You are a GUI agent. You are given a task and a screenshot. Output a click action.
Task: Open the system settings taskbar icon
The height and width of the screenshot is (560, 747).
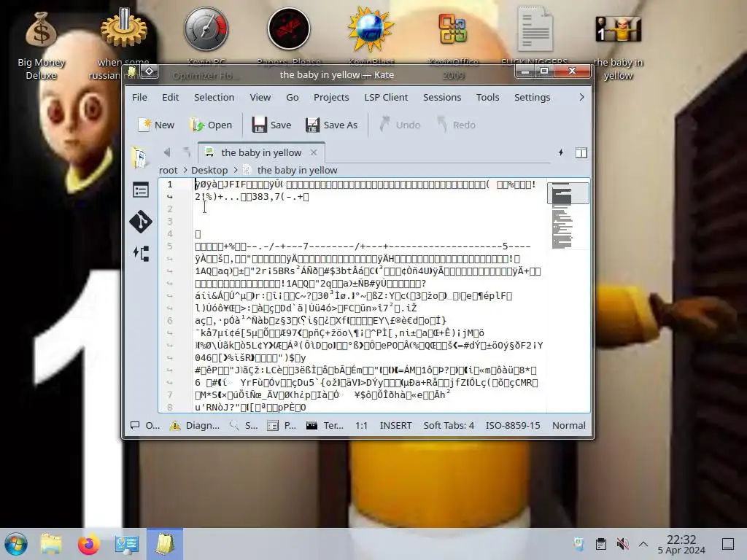click(x=126, y=544)
